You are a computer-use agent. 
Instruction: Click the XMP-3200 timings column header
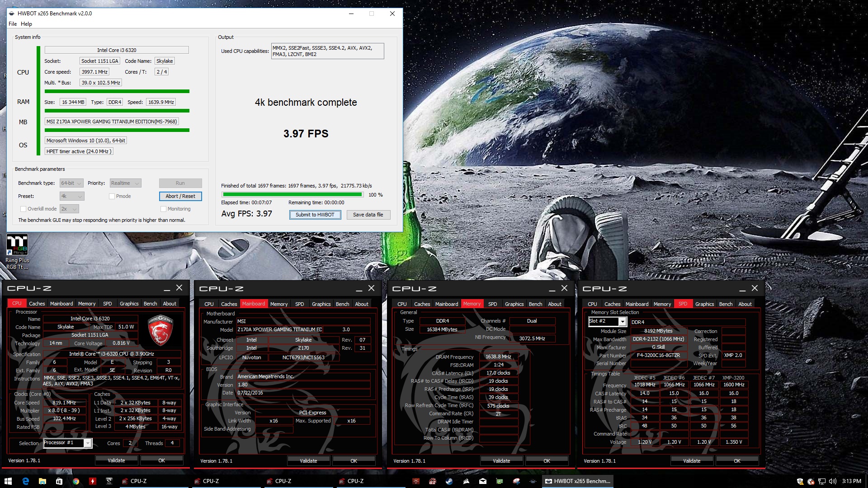click(733, 378)
